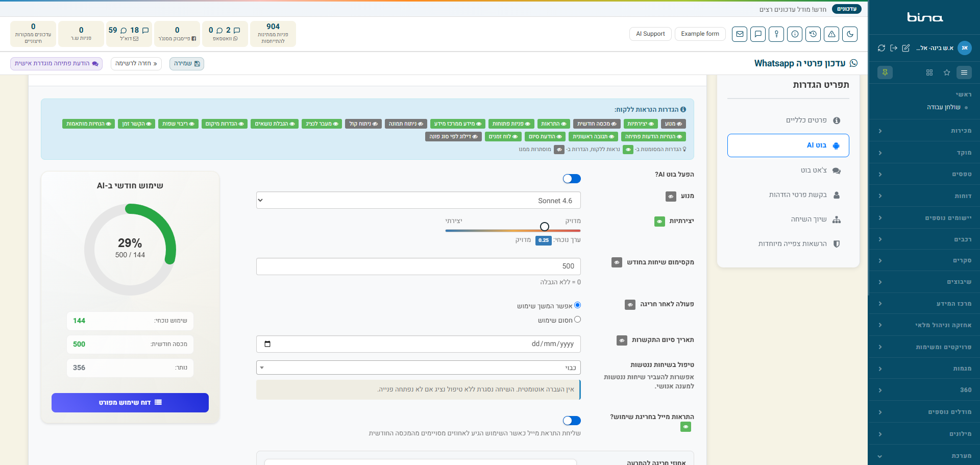Click the info circle toolbar icon
This screenshot has width=980, height=465.
795,34
